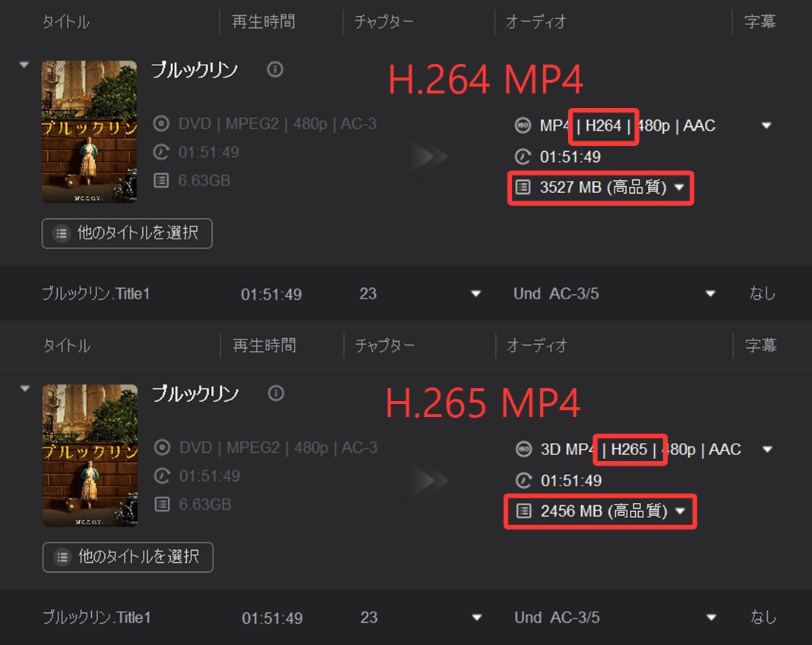Open info icon beside the H.265 title
The width and height of the screenshot is (812, 645).
pos(276,394)
